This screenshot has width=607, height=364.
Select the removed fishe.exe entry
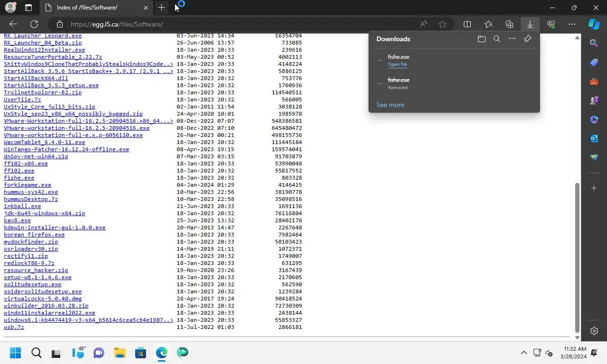pos(454,83)
